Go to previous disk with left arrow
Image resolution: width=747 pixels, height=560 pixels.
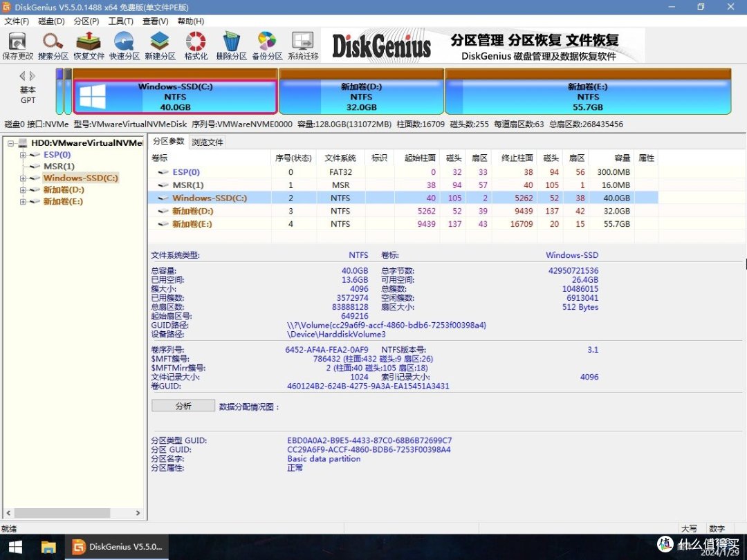coord(22,76)
